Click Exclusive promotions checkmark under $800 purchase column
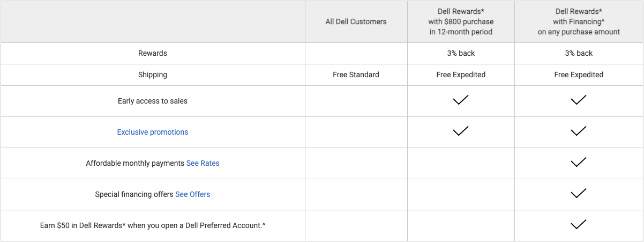Image resolution: width=644 pixels, height=242 pixels. coord(461,131)
